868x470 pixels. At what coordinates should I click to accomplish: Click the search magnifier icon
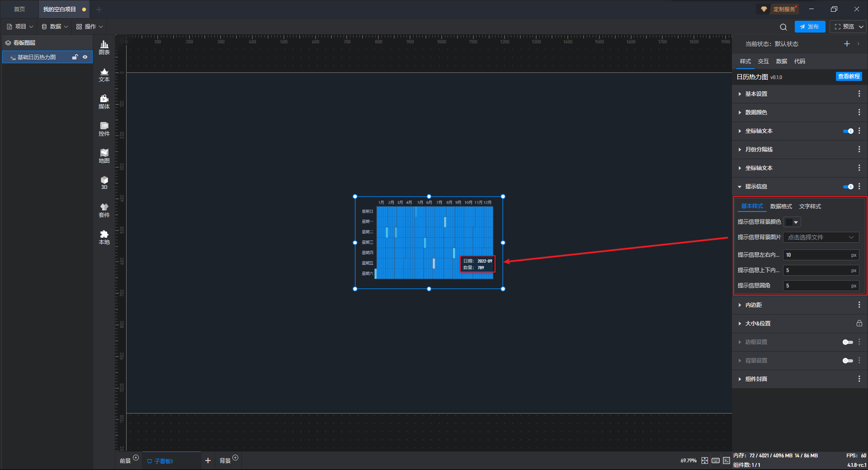click(x=783, y=27)
